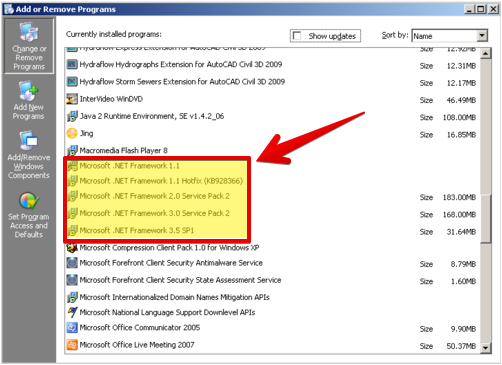Click the .NET Framework 3.0 Service Pack 2 icon
The height and width of the screenshot is (365, 502).
point(73,213)
